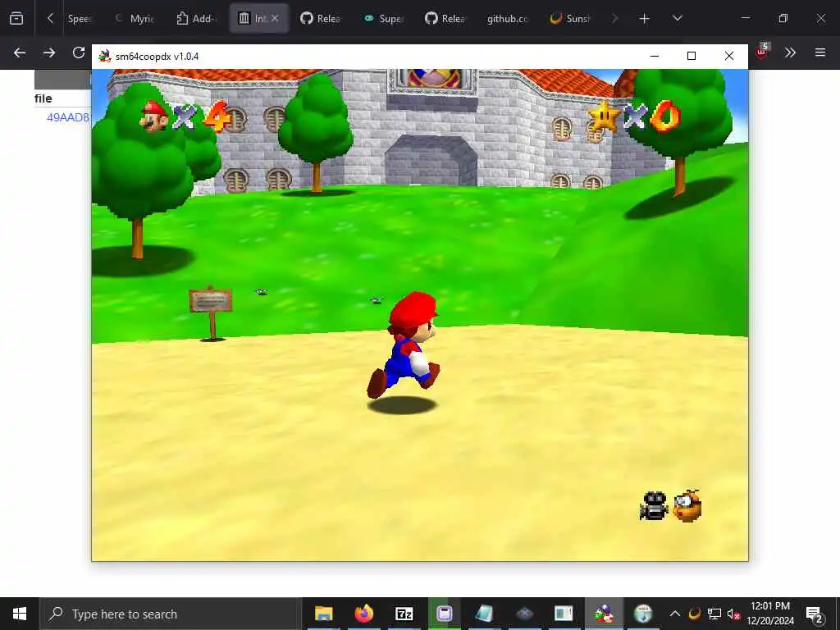Image resolution: width=840 pixels, height=630 pixels.
Task: Open the Windows notification center
Action: tap(815, 614)
